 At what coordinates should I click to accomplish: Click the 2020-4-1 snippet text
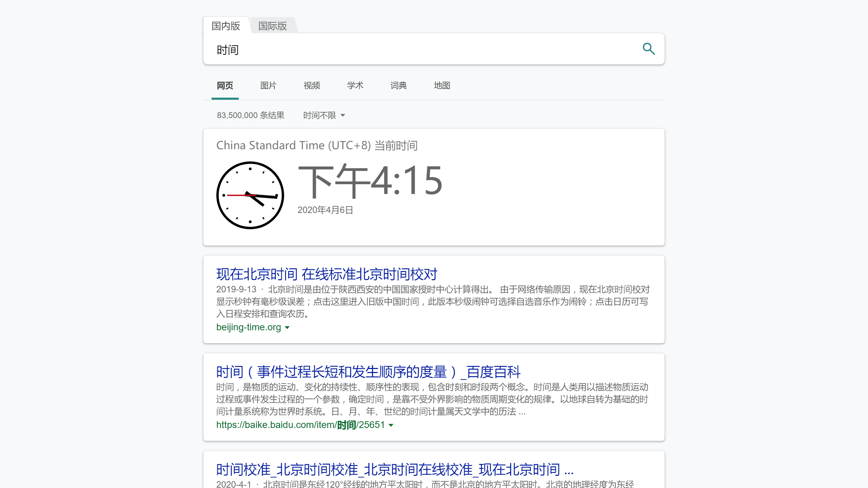tap(425, 484)
